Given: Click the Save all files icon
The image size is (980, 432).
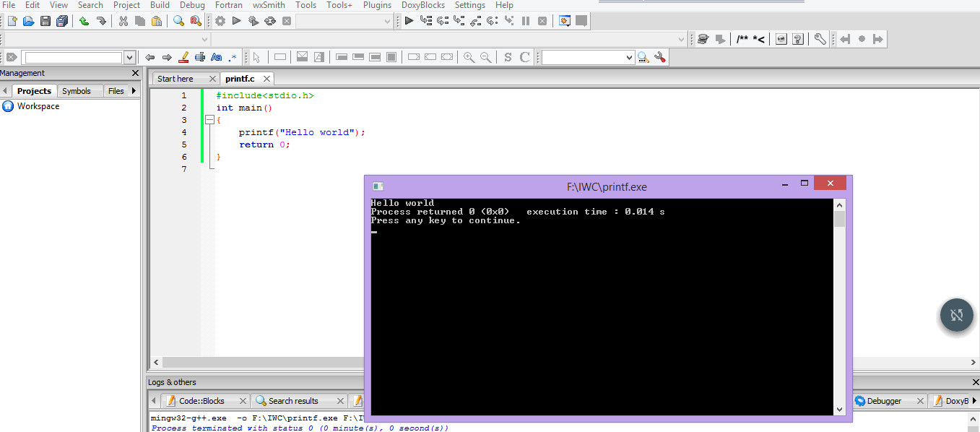Looking at the screenshot, I should tap(62, 21).
